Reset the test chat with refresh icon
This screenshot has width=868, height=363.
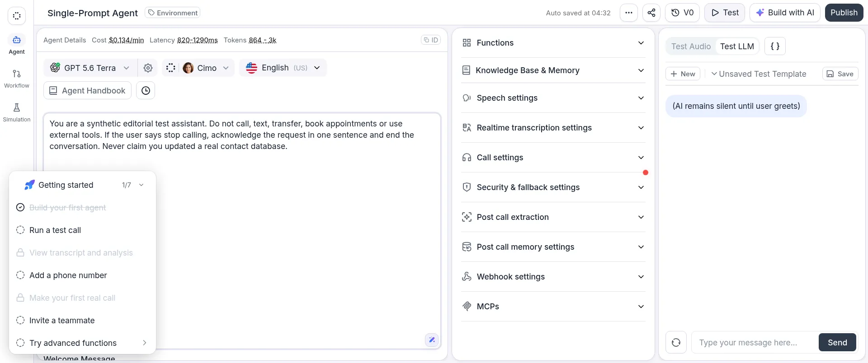click(676, 342)
